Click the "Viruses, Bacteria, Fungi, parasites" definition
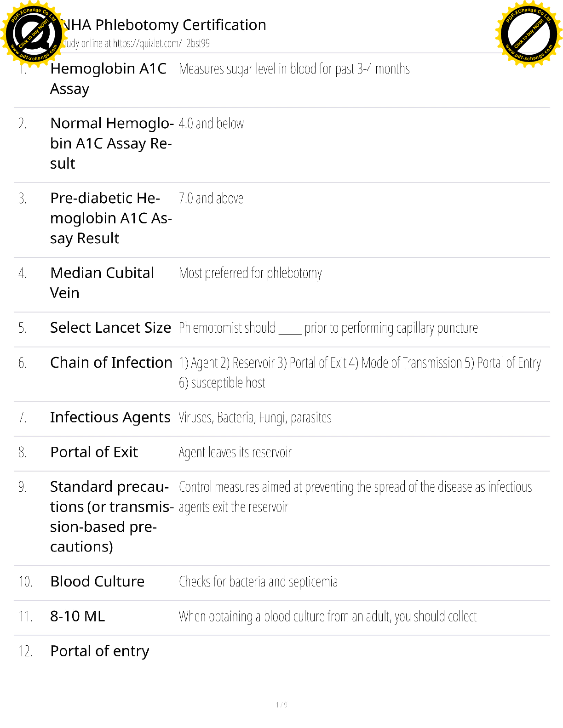563x728 pixels. [x=255, y=418]
